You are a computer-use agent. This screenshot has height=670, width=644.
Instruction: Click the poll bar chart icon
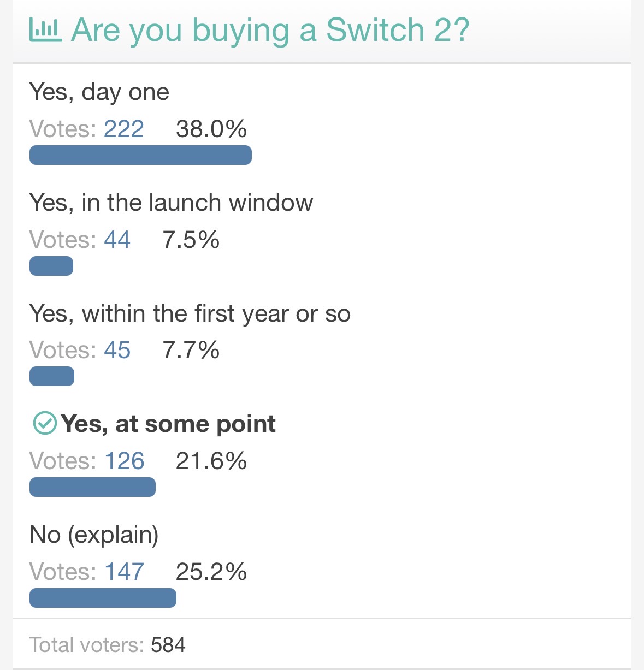[45, 29]
